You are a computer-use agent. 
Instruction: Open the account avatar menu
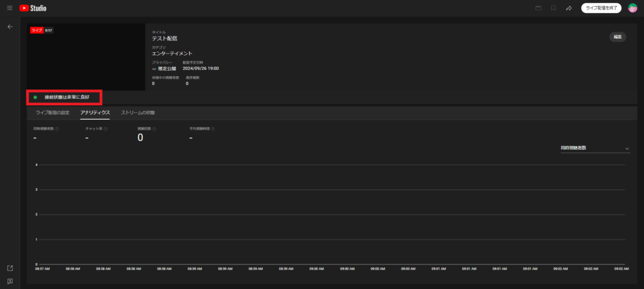click(633, 8)
